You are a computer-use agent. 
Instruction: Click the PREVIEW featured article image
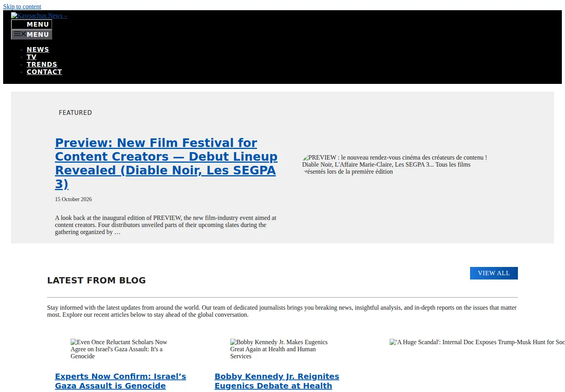click(x=396, y=165)
